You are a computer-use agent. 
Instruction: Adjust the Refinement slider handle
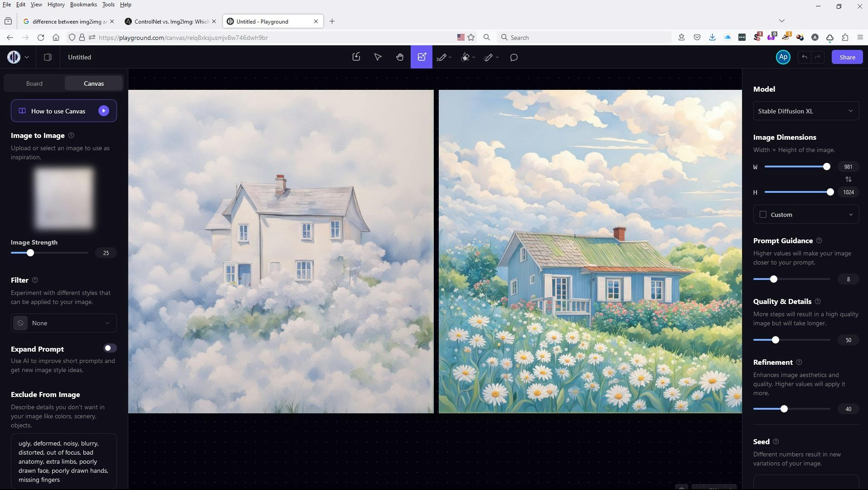coord(784,409)
